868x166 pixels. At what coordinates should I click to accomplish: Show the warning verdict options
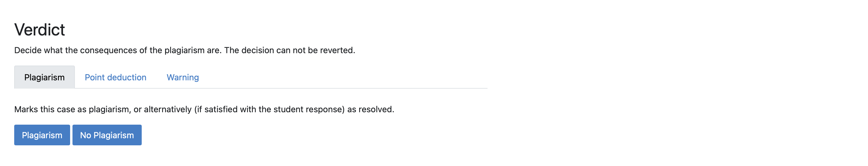pos(183,77)
